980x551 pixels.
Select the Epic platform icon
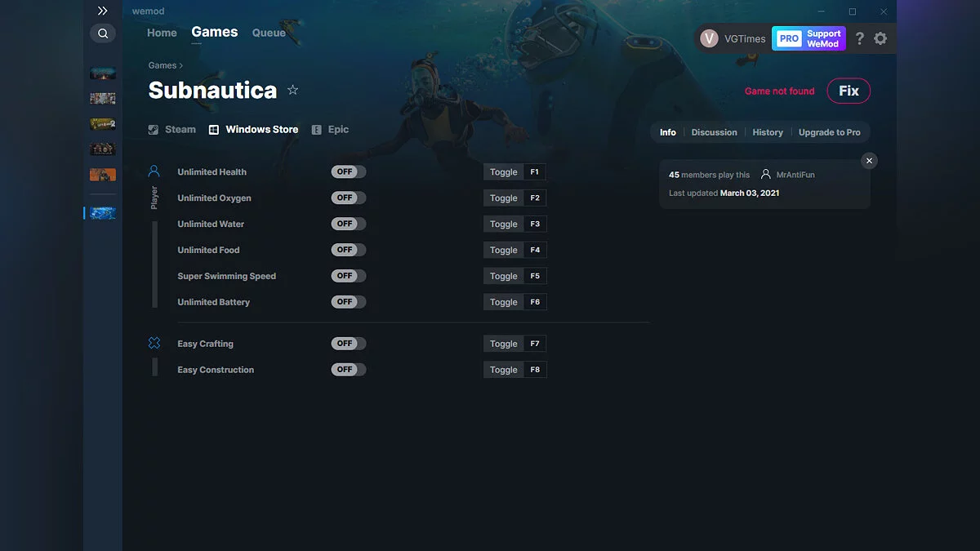pos(317,129)
